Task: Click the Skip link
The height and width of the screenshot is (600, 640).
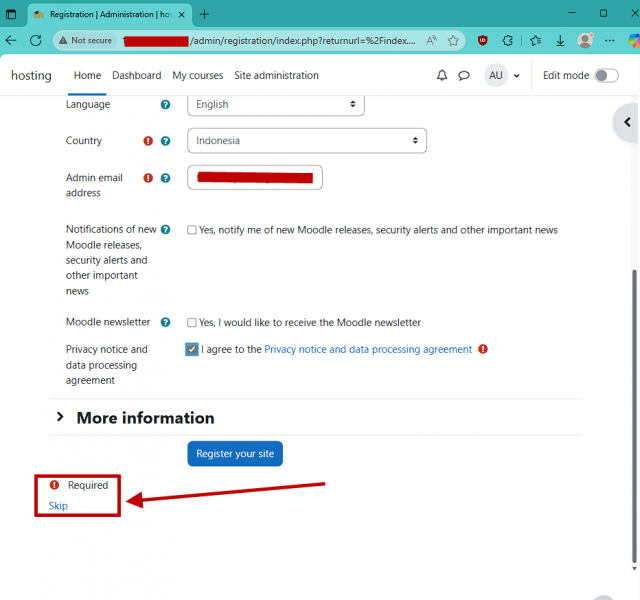Action: click(x=58, y=506)
